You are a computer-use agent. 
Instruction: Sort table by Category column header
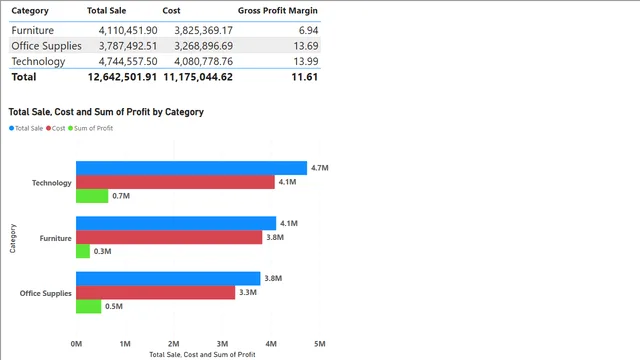pyautogui.click(x=30, y=11)
